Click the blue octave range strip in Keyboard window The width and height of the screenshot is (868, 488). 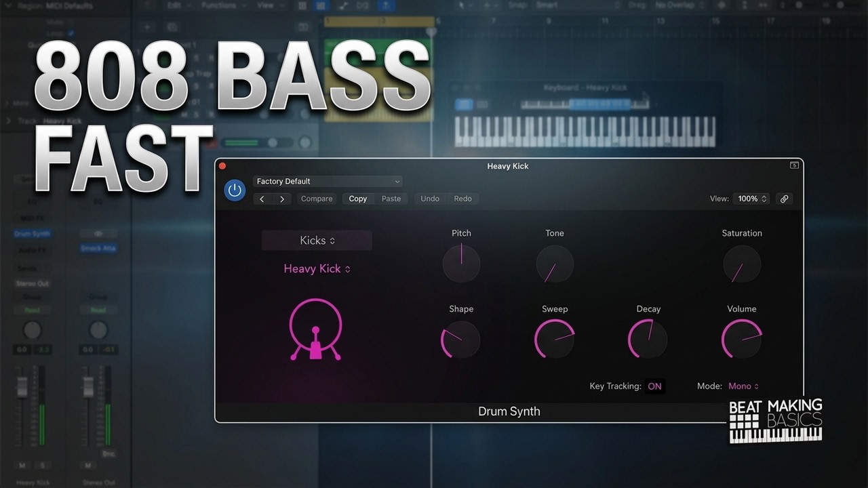(x=600, y=104)
